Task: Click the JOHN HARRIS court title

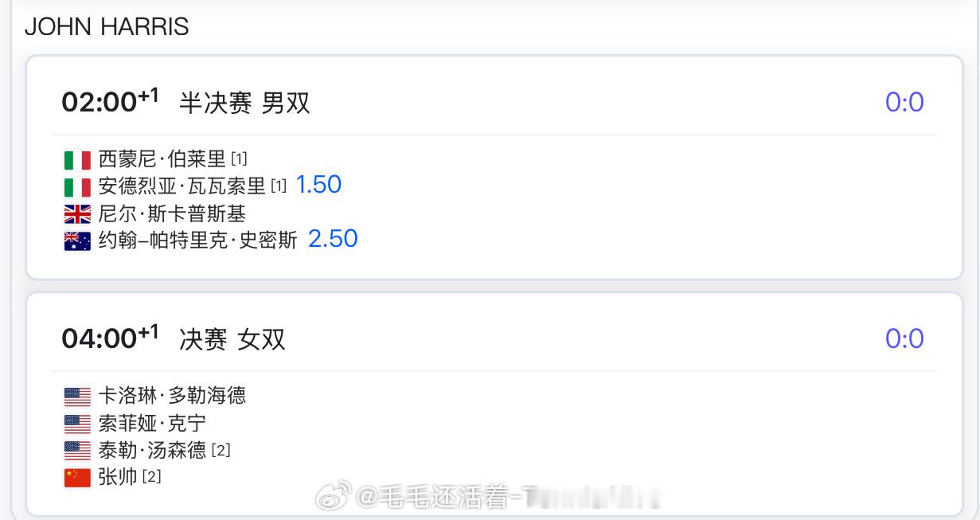Action: click(107, 26)
